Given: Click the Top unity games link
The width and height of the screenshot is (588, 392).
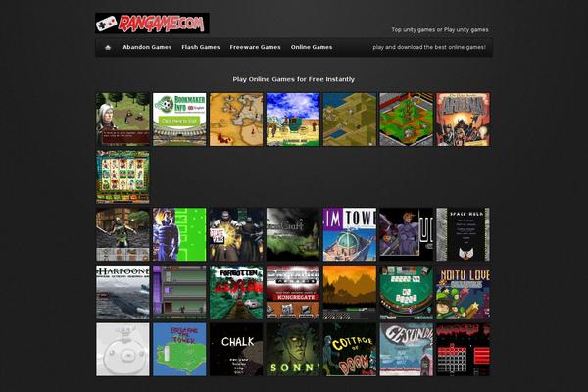Looking at the screenshot, I should [414, 29].
